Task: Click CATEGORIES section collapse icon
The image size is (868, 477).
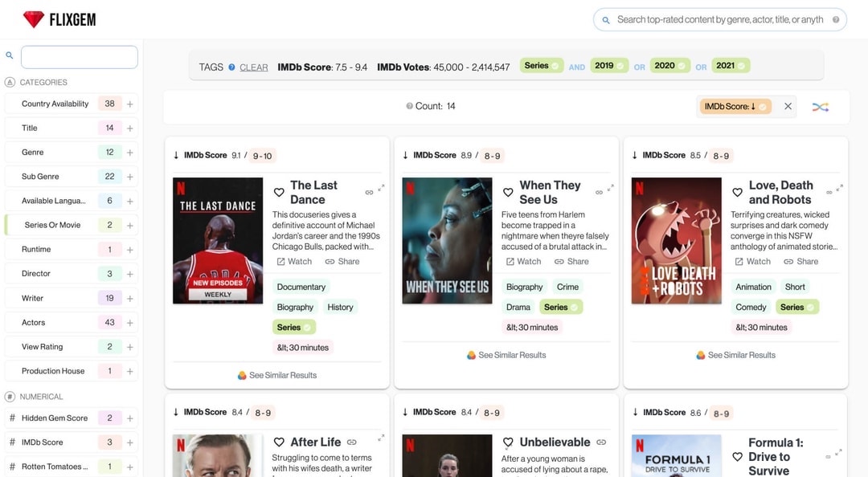Action: (x=10, y=82)
